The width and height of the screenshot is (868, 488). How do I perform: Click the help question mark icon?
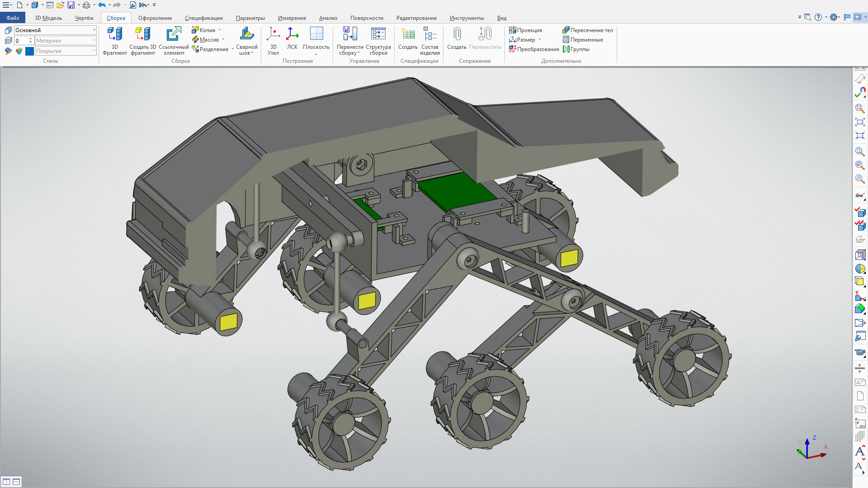coord(818,17)
